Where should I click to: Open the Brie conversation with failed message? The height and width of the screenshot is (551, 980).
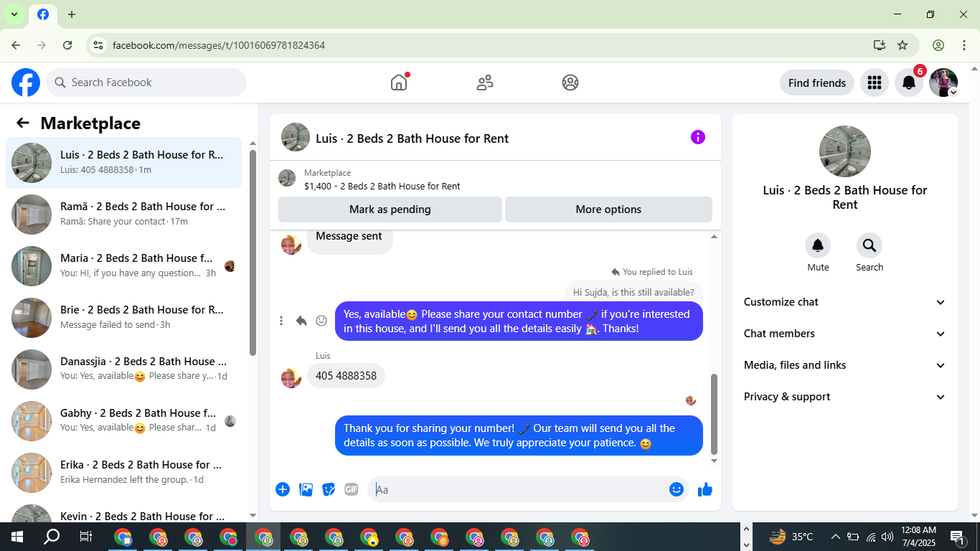point(123,318)
